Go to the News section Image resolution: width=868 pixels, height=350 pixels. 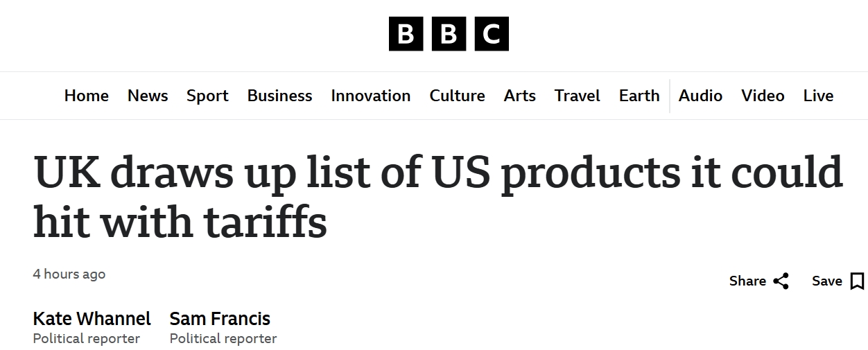pos(148,96)
